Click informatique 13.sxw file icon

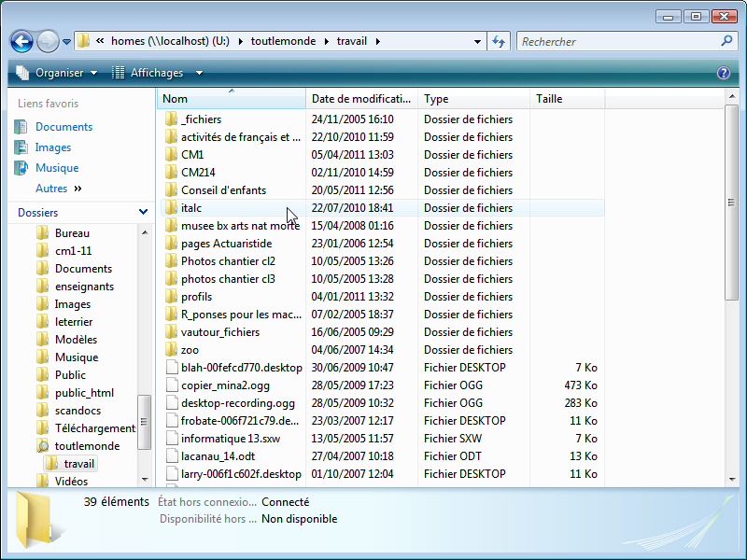tap(172, 438)
